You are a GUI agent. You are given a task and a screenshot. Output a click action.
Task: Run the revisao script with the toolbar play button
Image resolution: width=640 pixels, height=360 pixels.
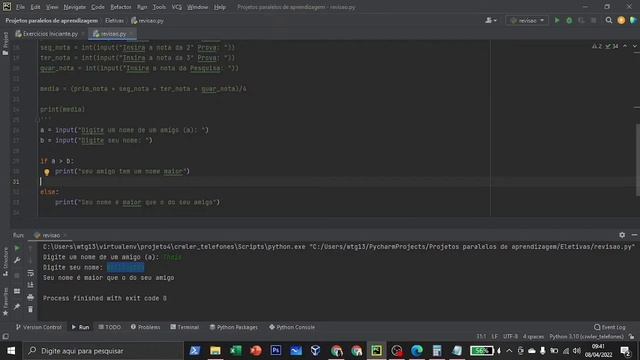(557, 20)
